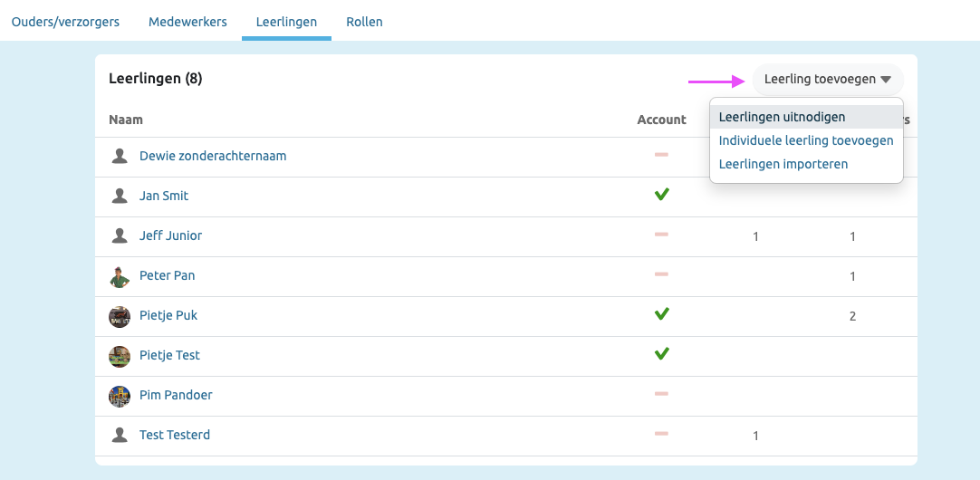Go to the Medewerkers tab
This screenshot has height=480, width=980.
[187, 22]
